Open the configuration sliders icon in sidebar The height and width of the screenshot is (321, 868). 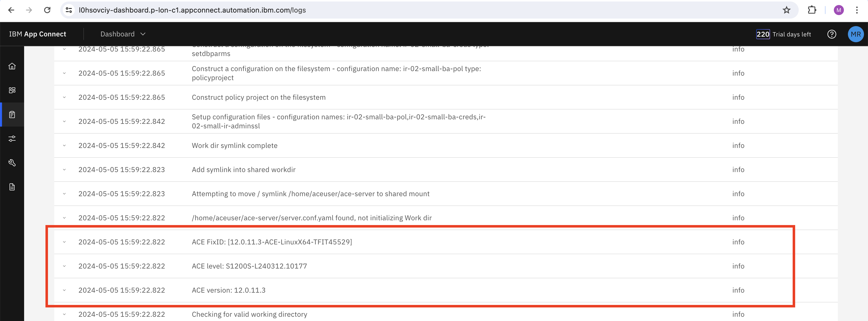pos(12,139)
